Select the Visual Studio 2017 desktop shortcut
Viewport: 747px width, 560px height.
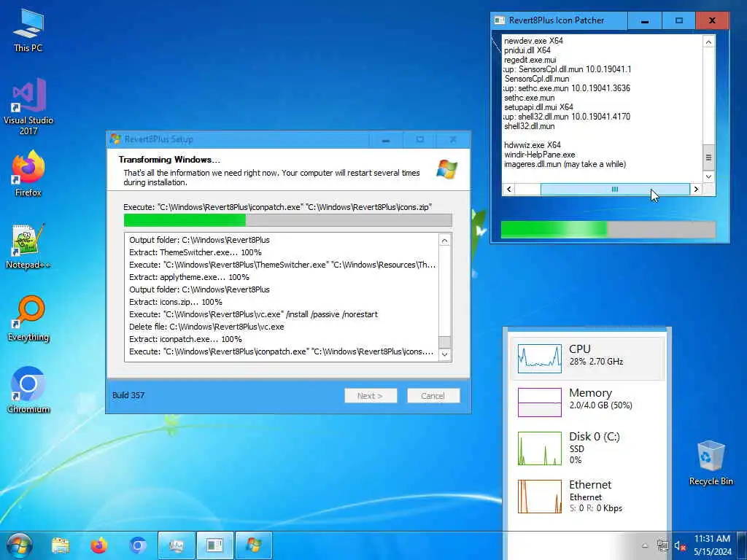(x=28, y=106)
